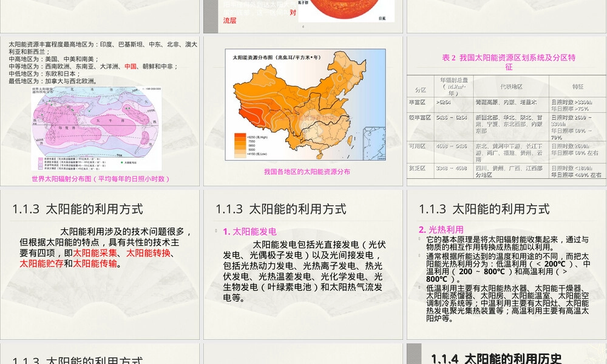Screen dimensions: 607x364
Task: Click caption 我国各地区的太阳能资源分布
Action: click(x=307, y=171)
